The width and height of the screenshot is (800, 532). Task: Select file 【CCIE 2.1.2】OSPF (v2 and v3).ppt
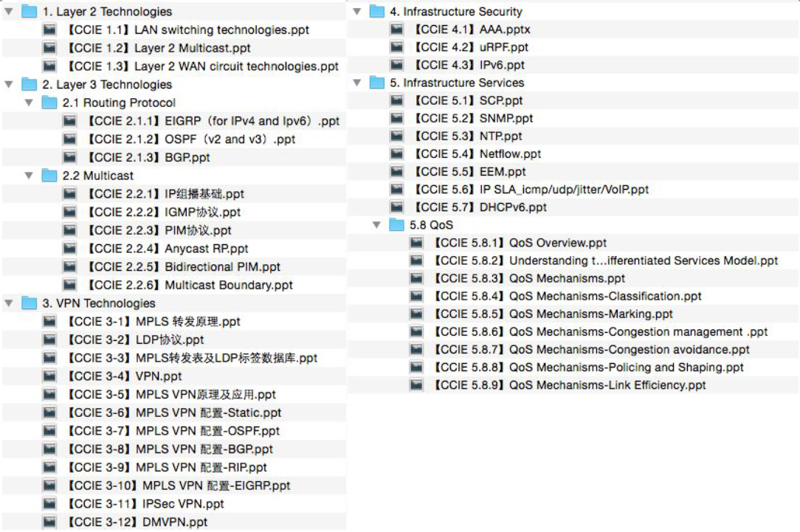[x=191, y=139]
